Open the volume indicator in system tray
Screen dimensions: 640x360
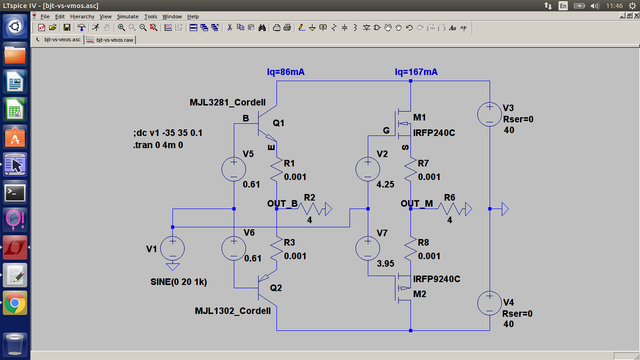point(595,6)
